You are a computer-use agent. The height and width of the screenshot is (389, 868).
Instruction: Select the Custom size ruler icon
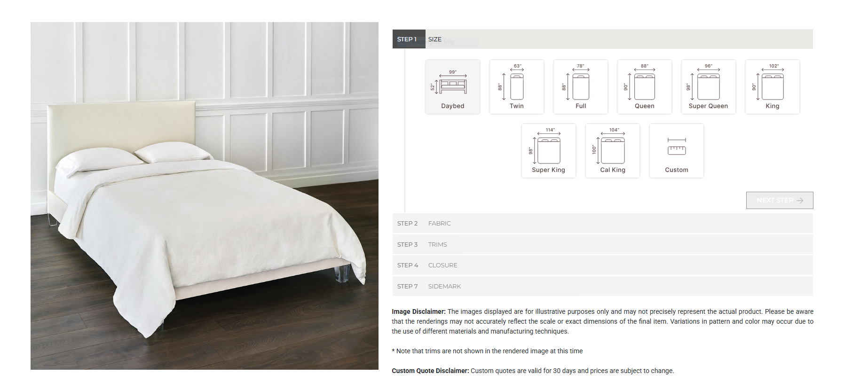coord(677,147)
